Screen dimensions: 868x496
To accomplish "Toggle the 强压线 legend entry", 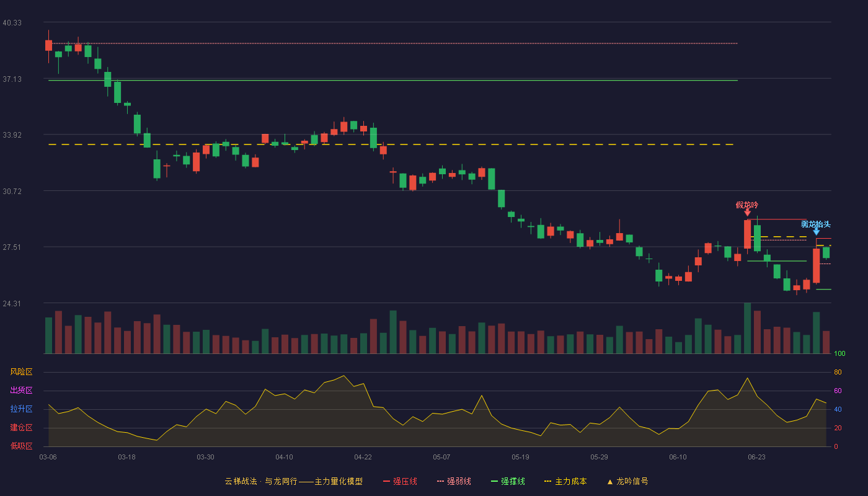I will [400, 481].
